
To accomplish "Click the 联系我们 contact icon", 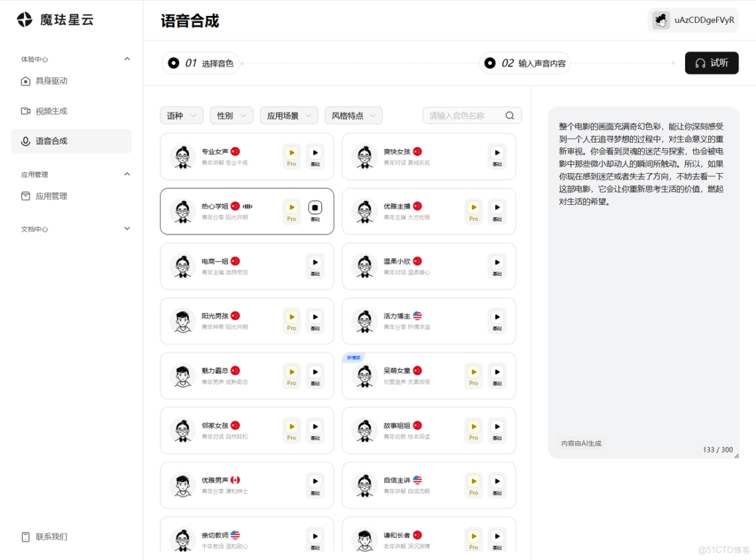I will click(x=26, y=536).
